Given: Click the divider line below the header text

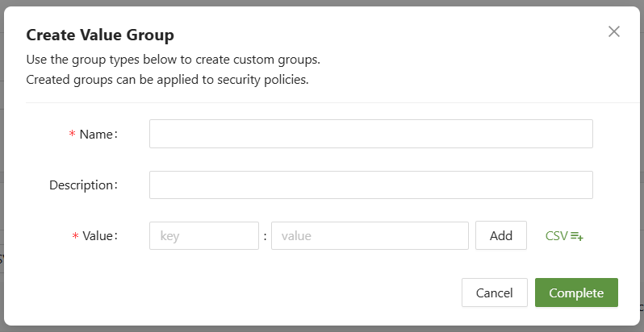Looking at the screenshot, I should coord(323,102).
